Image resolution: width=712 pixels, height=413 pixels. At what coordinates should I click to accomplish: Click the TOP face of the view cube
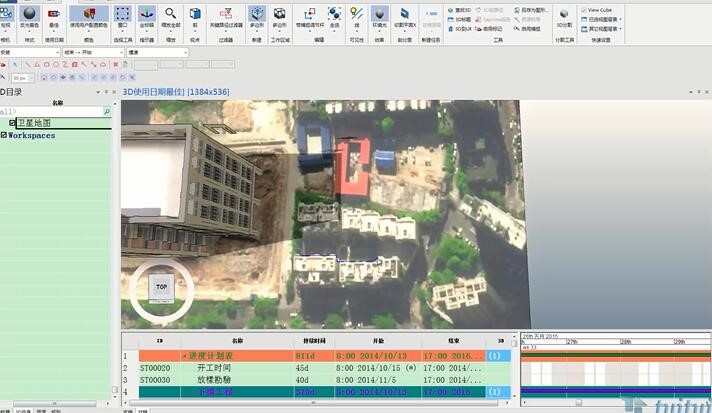(x=161, y=287)
